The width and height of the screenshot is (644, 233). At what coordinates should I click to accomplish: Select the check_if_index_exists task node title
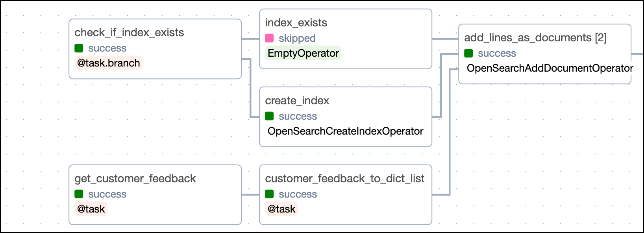coord(129,32)
